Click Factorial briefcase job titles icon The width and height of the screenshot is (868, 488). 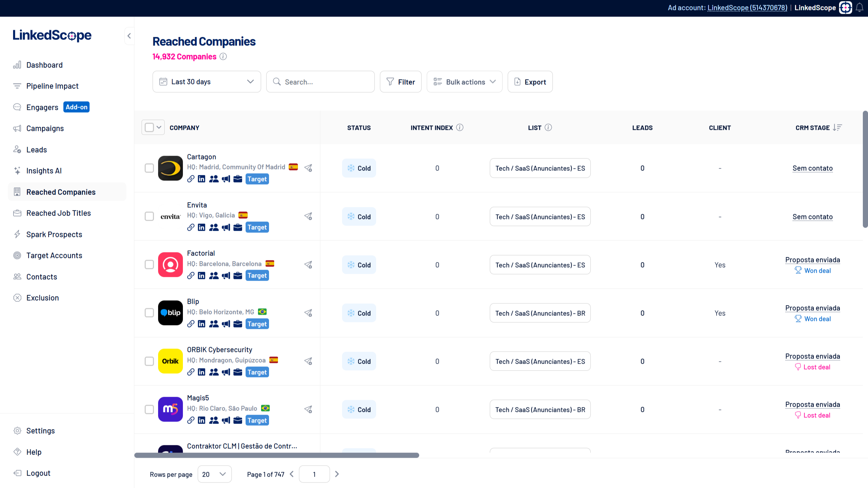[x=238, y=276]
